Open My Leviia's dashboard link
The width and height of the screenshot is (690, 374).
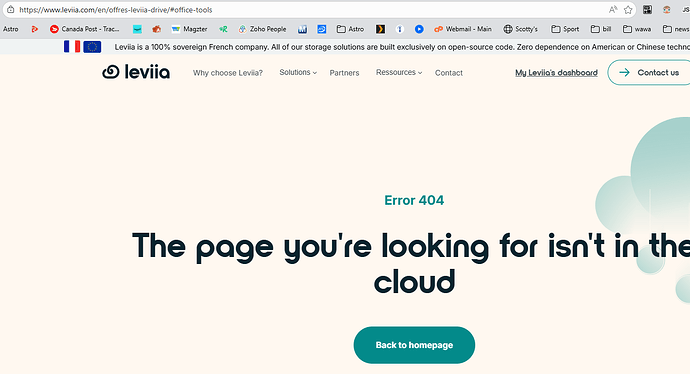(x=556, y=73)
